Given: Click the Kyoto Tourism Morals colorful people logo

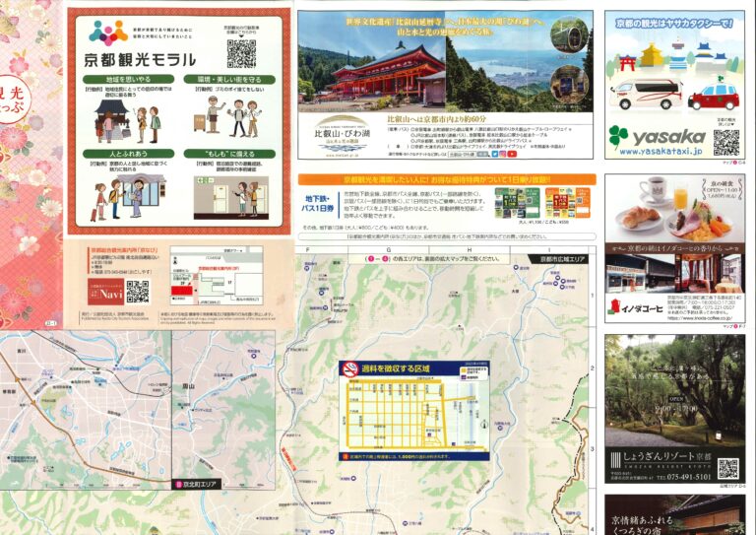Looking at the screenshot, I should 108,32.
